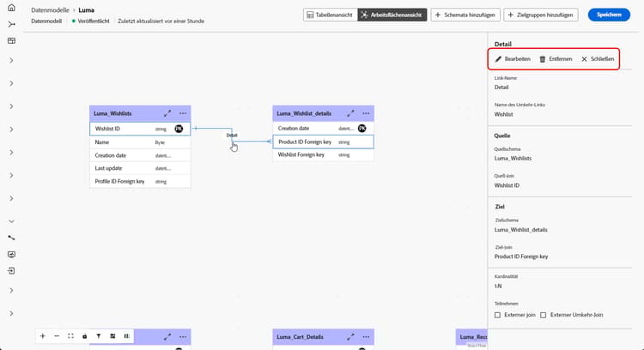This screenshot has width=644, height=350.
Task: Open the home icon in the sidebar
Action: click(11, 8)
